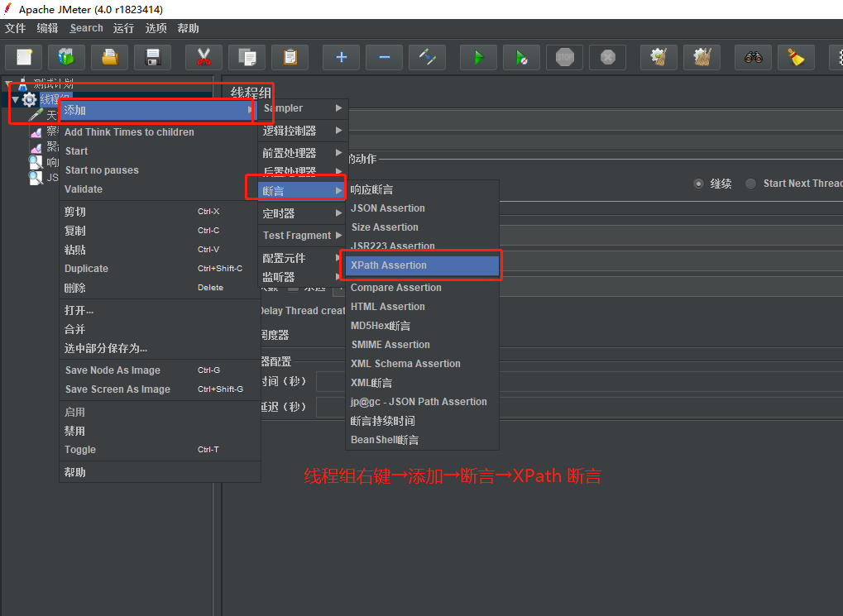Image resolution: width=843 pixels, height=616 pixels.
Task: Choose 断言持续时间
Action: 422,421
